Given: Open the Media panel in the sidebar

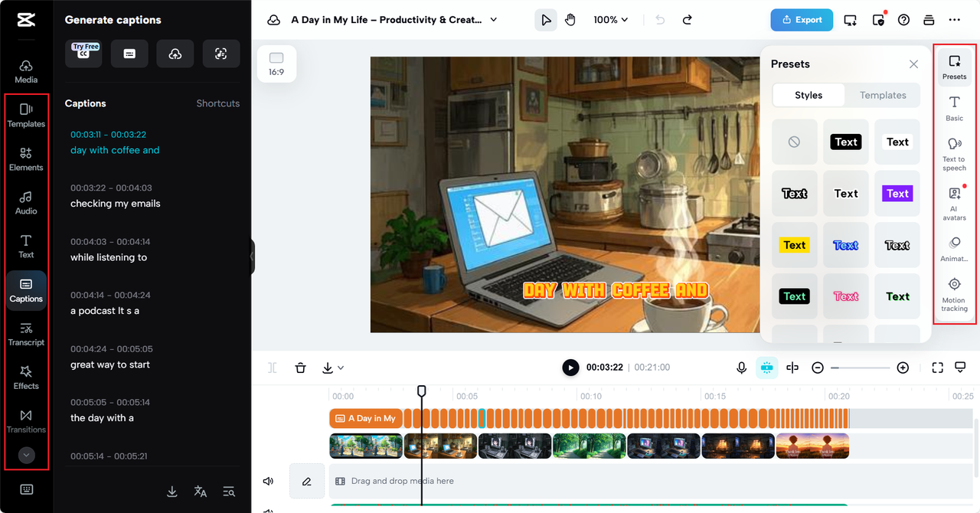Looking at the screenshot, I should click(25, 68).
